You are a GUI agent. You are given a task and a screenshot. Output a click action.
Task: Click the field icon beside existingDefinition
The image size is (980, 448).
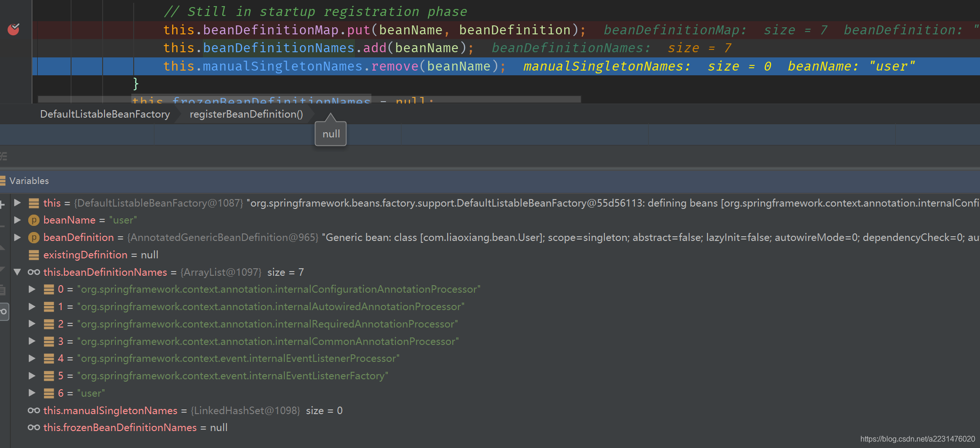(x=34, y=255)
